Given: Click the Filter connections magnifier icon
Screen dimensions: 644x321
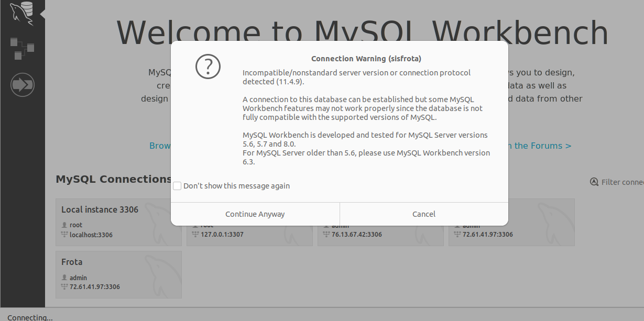Looking at the screenshot, I should (x=594, y=182).
